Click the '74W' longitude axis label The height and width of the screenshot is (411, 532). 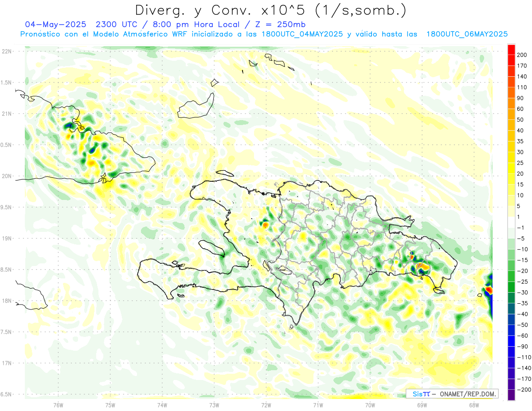tap(162, 405)
